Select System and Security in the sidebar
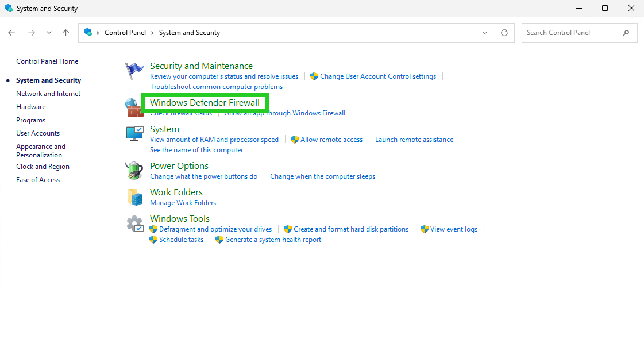644x339 pixels. tap(47, 80)
